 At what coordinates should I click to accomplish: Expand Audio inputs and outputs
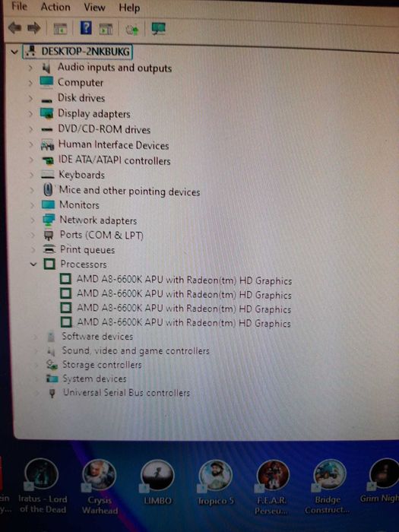[30, 68]
